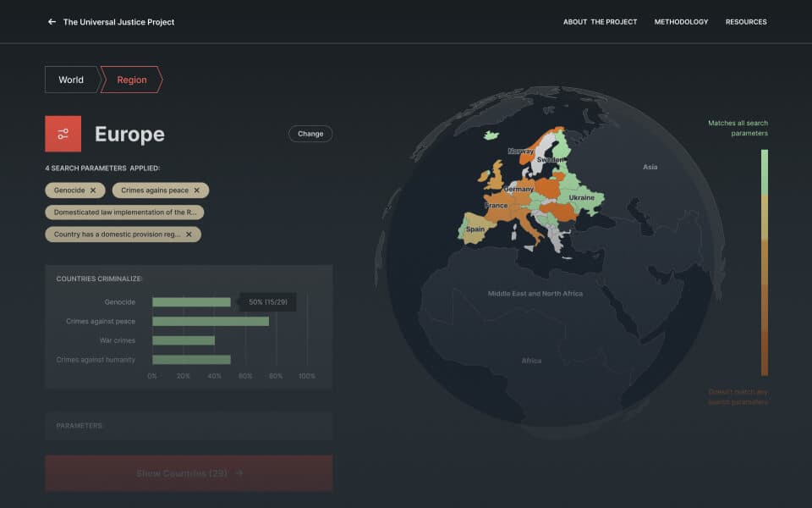Viewport: 812px width, 508px height.
Task: Open About The Project page
Action: (600, 22)
